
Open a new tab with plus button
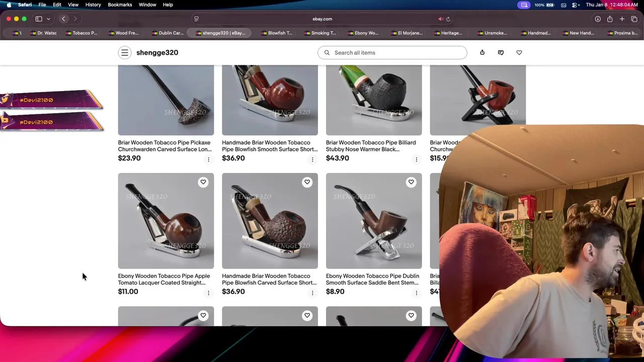[x=622, y=19]
